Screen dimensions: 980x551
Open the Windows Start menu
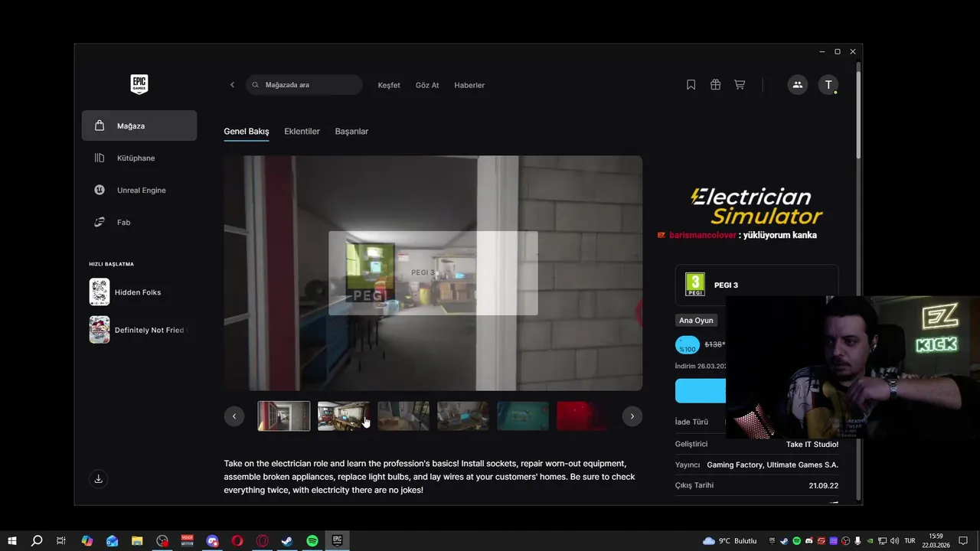[x=12, y=541]
